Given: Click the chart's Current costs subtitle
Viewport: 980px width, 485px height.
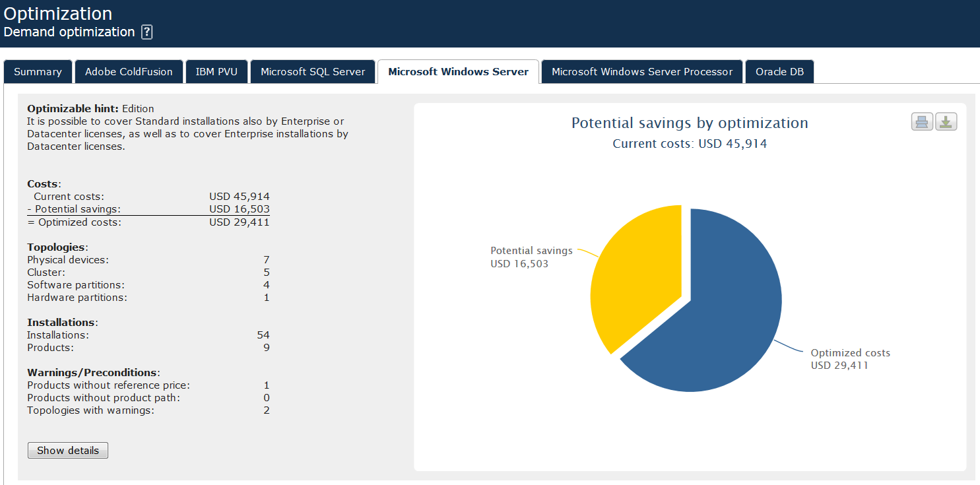Looking at the screenshot, I should click(x=690, y=144).
